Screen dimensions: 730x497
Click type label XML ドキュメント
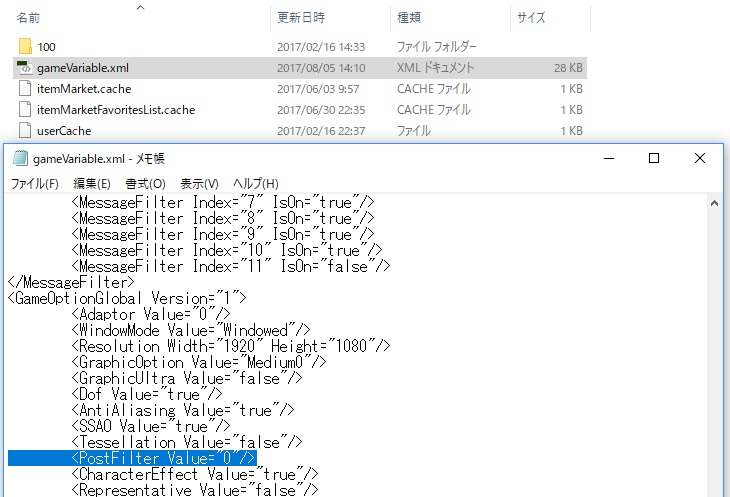click(x=435, y=68)
